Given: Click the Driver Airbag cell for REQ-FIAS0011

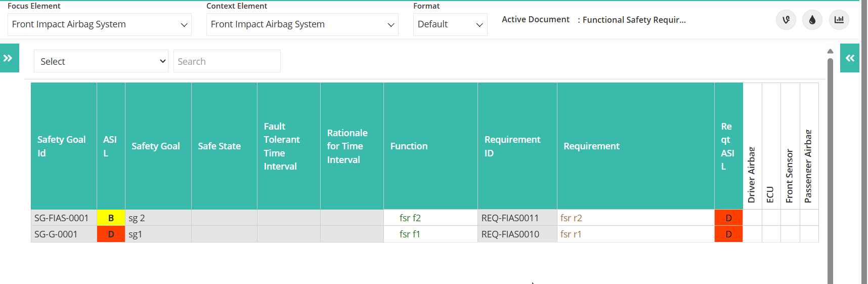Looking at the screenshot, I should point(752,218).
